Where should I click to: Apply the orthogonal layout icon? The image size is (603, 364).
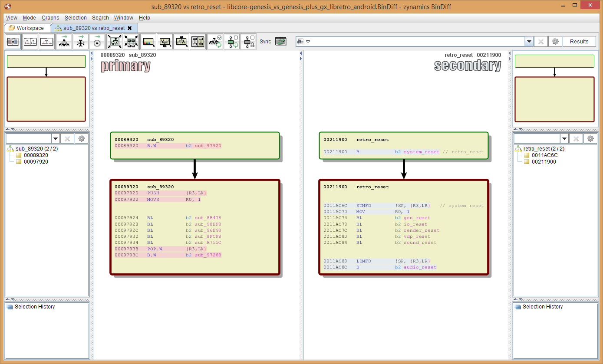80,42
